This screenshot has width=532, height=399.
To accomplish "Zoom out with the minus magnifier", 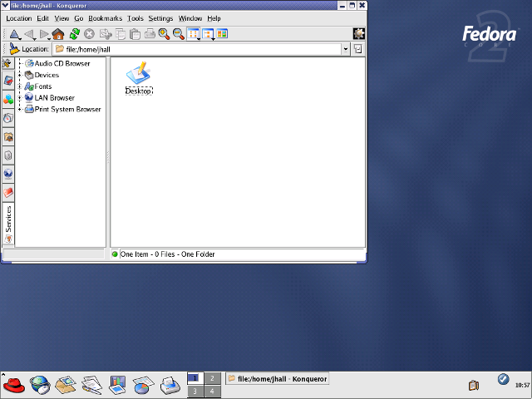I will pyautogui.click(x=179, y=34).
